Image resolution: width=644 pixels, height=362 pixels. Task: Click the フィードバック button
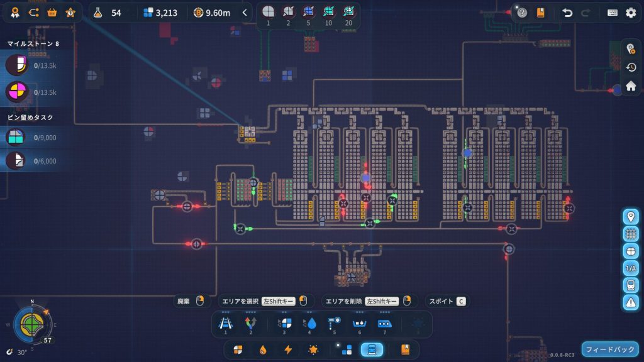[609, 349]
